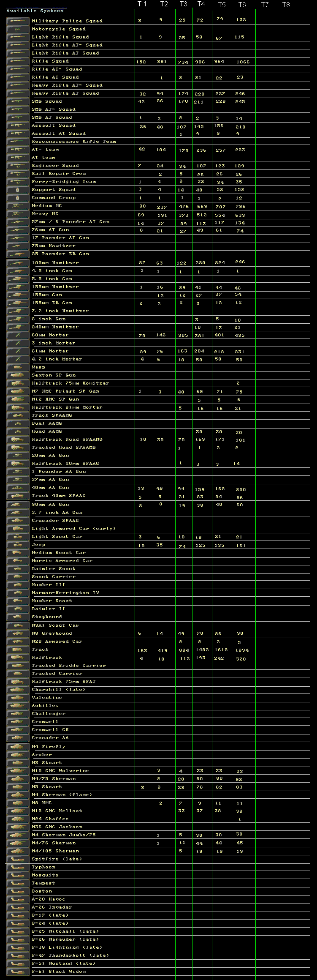Click the M8 Greyhound icon
Viewport: 317px width, 980px height.
tap(18, 633)
